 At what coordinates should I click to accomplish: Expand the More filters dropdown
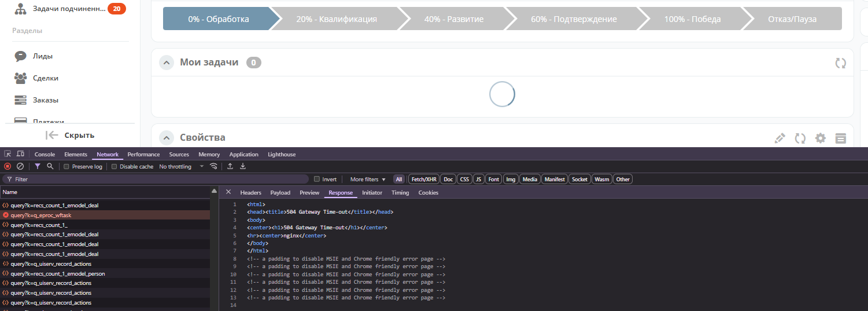tap(368, 180)
